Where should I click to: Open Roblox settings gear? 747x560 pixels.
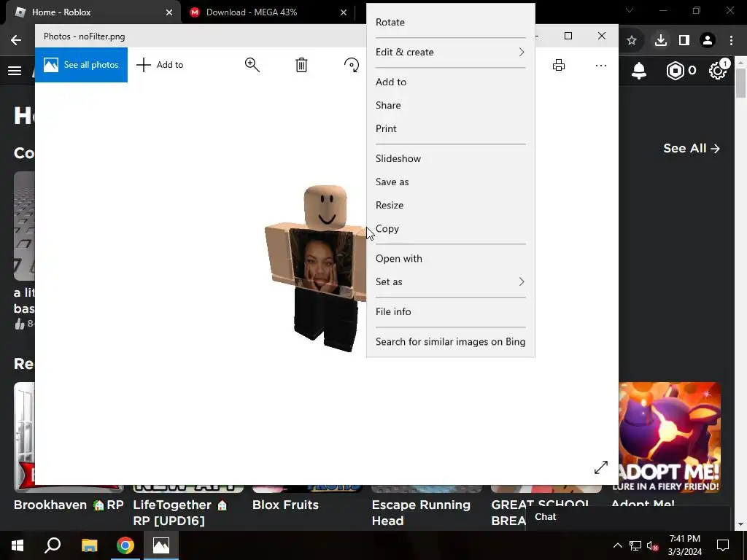pyautogui.click(x=718, y=71)
